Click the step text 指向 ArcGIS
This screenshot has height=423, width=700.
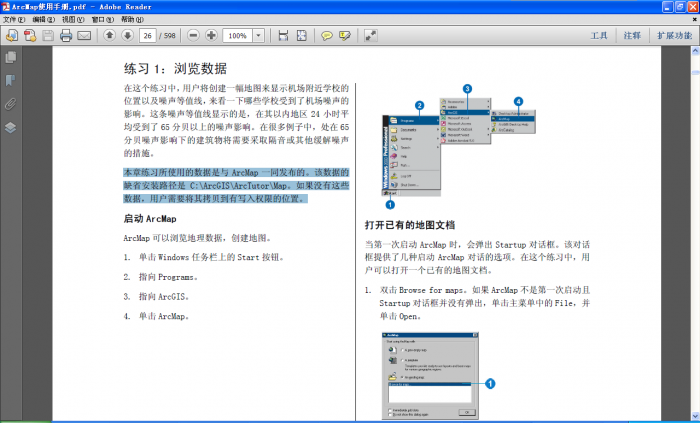(163, 297)
